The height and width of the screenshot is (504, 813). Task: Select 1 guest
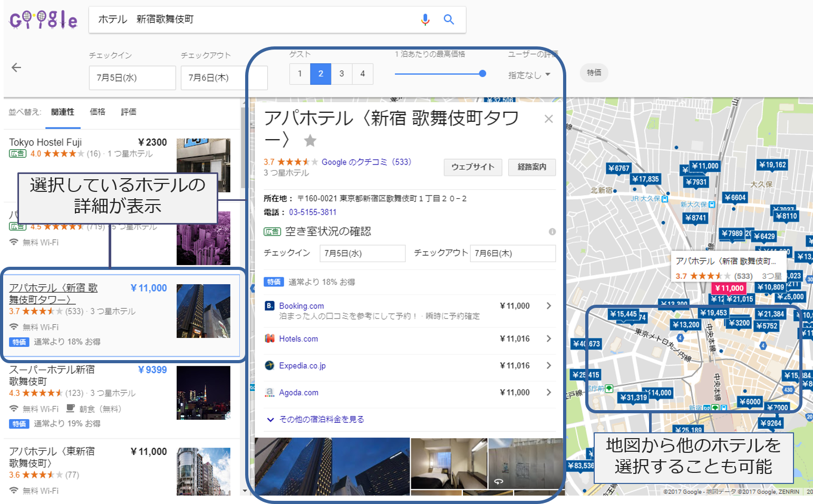coord(299,74)
